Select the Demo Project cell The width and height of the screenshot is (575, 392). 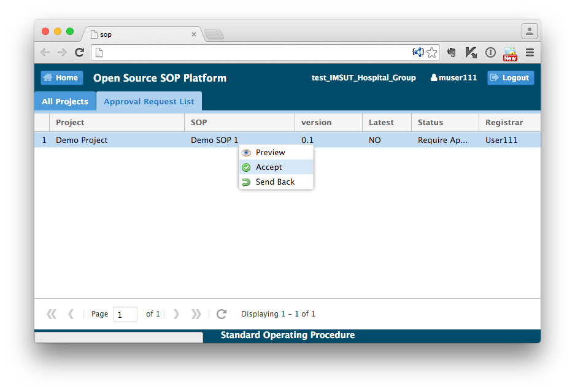(x=117, y=140)
